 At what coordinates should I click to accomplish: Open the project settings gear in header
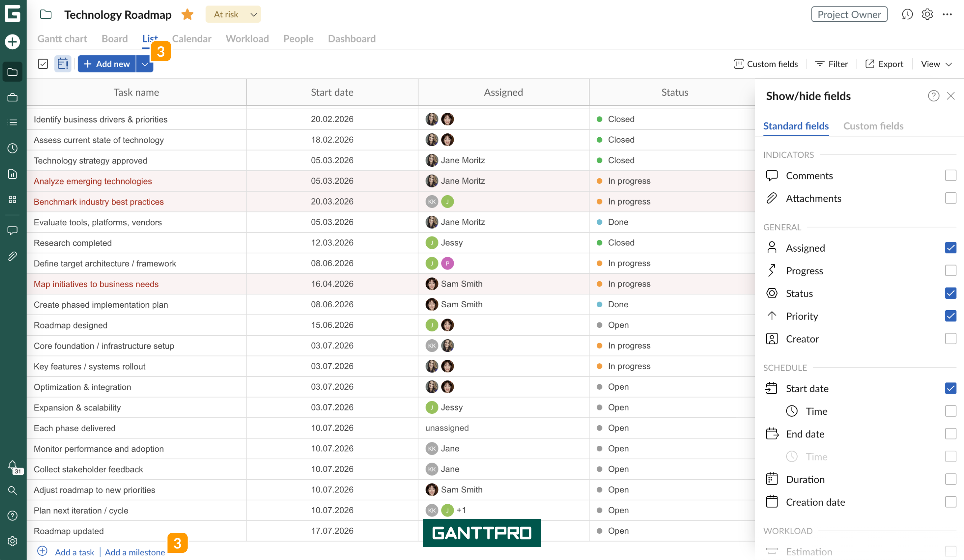click(x=927, y=14)
